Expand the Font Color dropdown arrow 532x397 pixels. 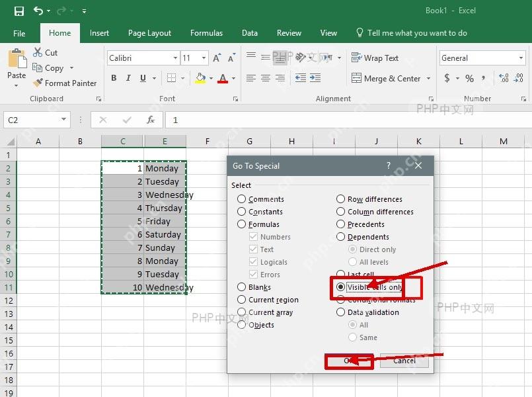(233, 79)
